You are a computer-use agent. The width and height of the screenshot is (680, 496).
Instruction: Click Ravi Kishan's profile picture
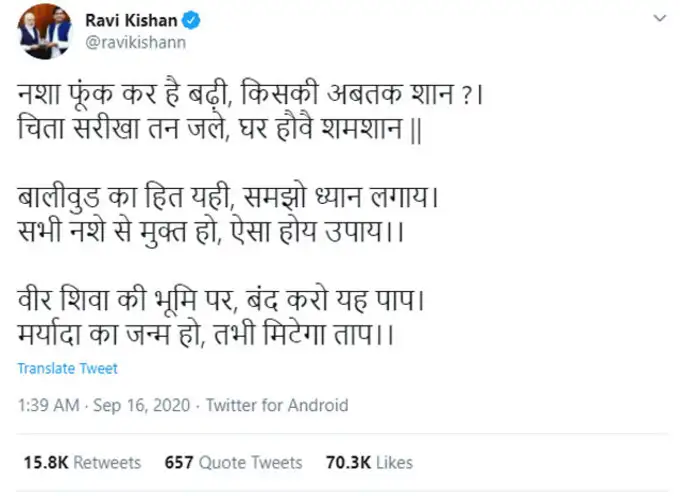pyautogui.click(x=44, y=32)
